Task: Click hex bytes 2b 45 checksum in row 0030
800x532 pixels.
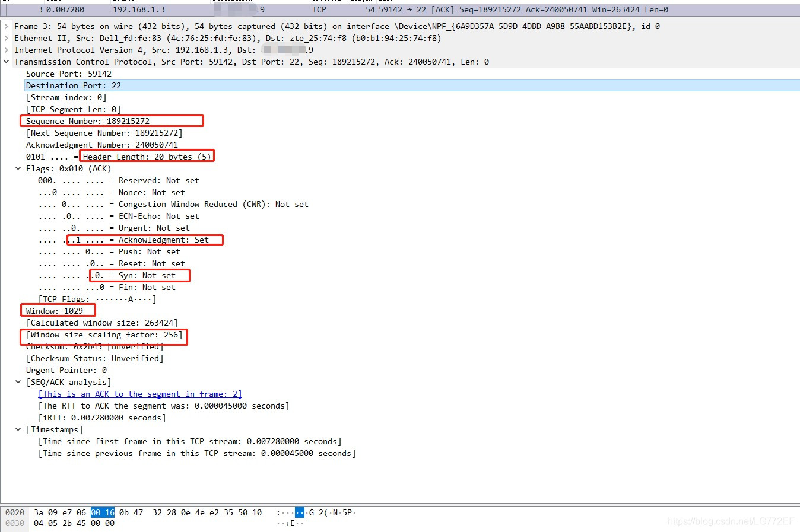Action: coord(74,523)
